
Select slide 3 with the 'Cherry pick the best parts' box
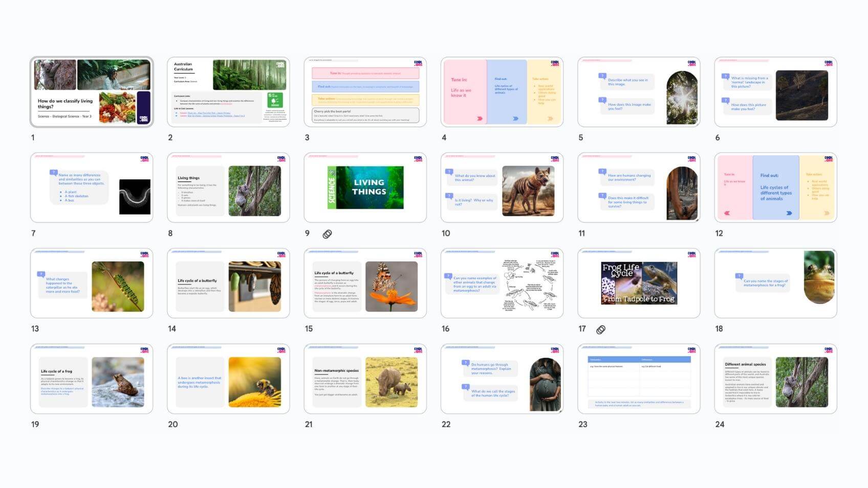click(365, 92)
